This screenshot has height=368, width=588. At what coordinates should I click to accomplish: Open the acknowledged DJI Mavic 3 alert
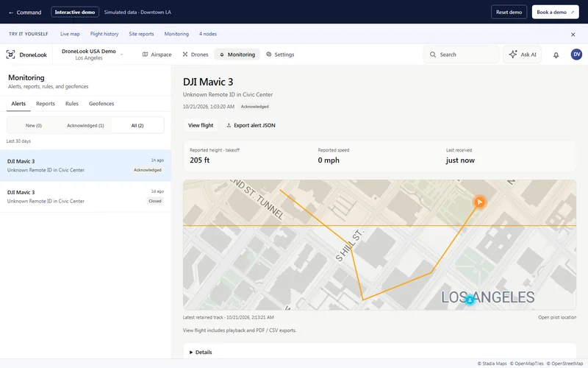tap(85, 166)
